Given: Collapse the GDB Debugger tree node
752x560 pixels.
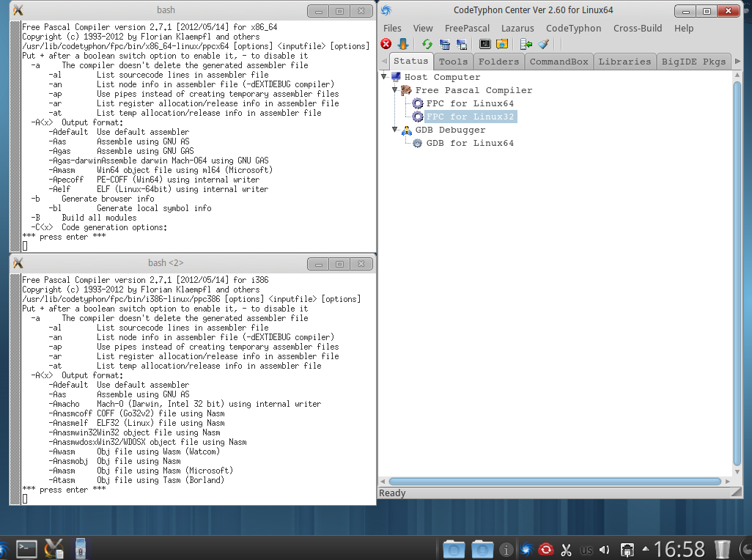Looking at the screenshot, I should point(395,130).
